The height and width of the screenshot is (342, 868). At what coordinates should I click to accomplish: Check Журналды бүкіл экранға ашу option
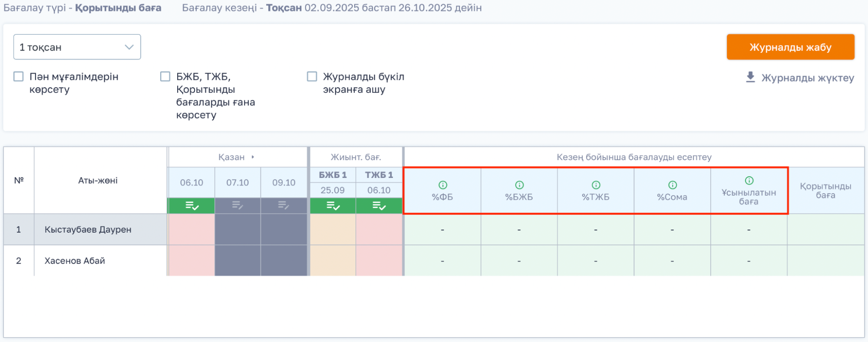[x=312, y=77]
